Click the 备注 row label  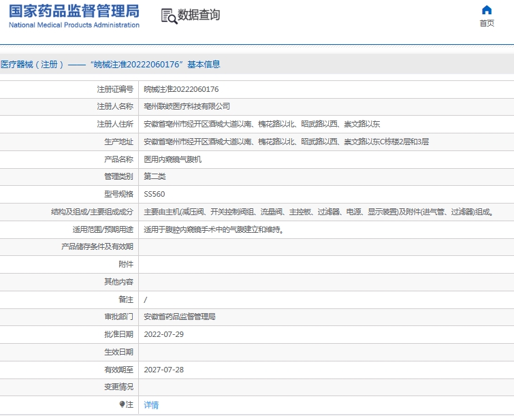(126, 300)
